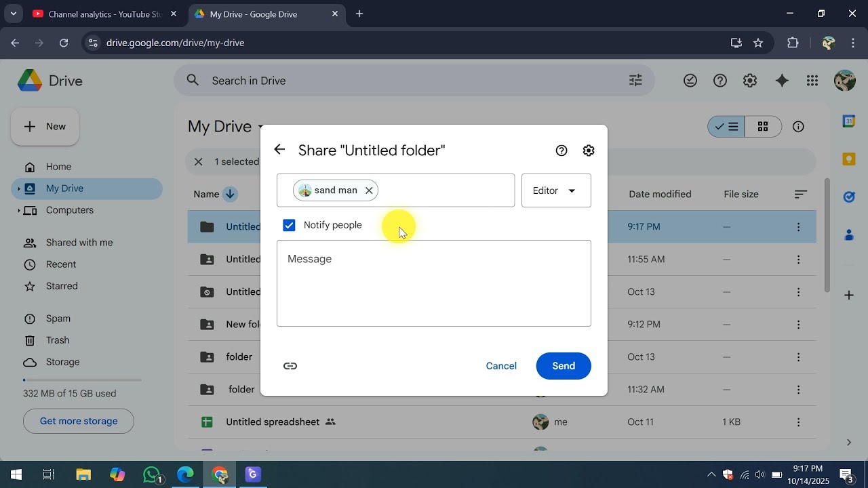Expand the Computers tree arrow
Image resolution: width=868 pixels, height=488 pixels.
pyautogui.click(x=18, y=211)
